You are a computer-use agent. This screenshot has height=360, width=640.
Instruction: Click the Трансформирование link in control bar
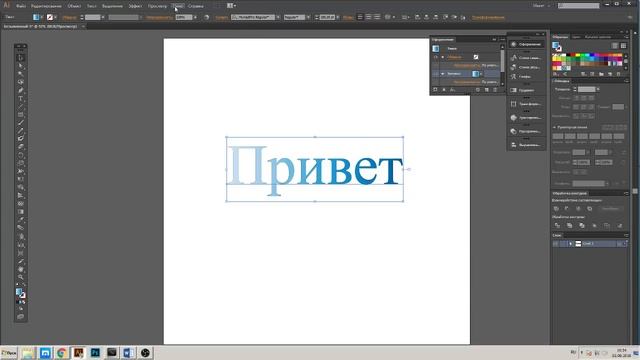coord(488,18)
